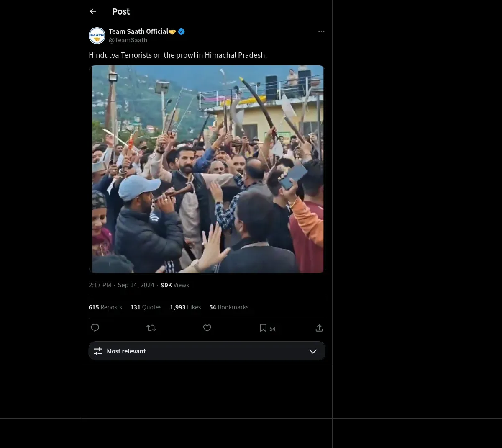
Task: Click the share upload icon
Action: click(x=319, y=328)
